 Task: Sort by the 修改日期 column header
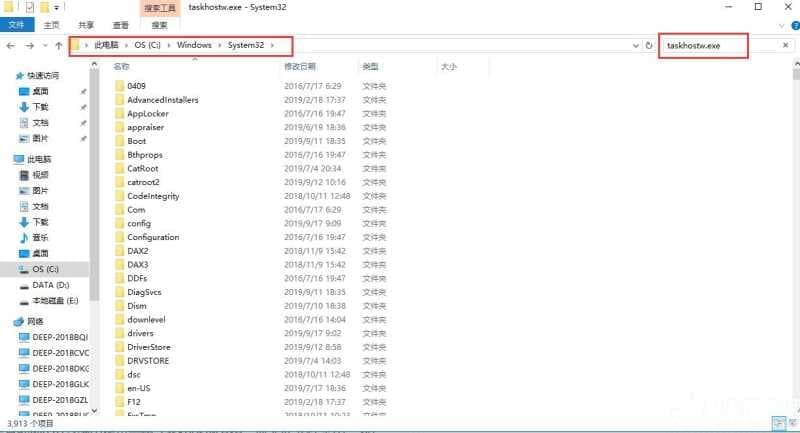[x=300, y=66]
